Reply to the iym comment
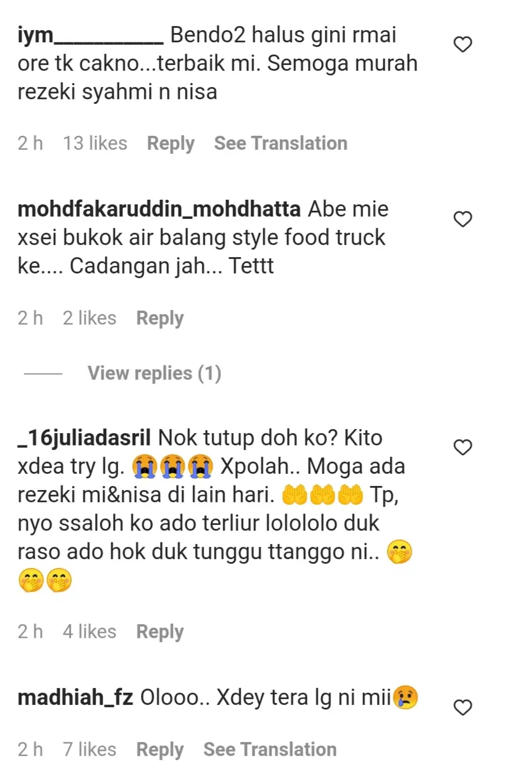The width and height of the screenshot is (532, 770). (x=171, y=143)
